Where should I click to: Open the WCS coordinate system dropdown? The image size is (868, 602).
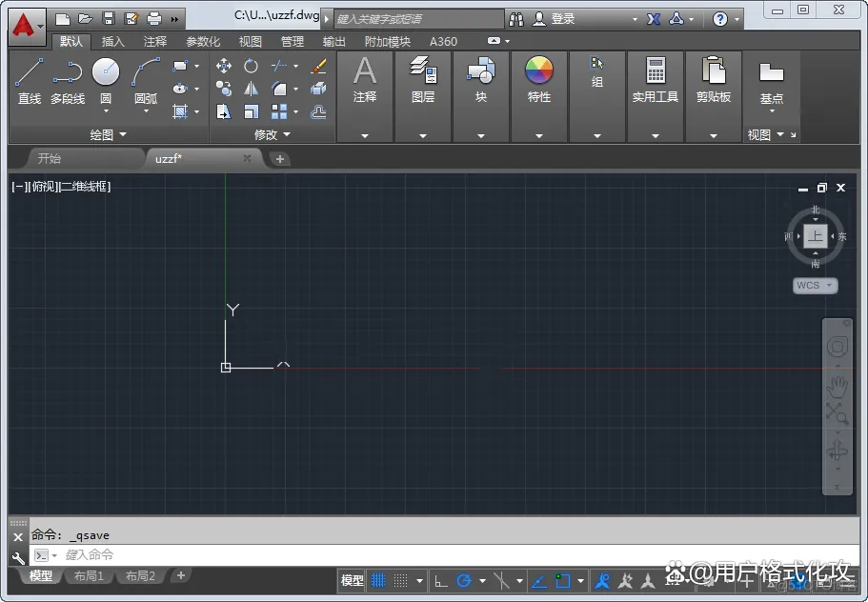[x=815, y=286]
